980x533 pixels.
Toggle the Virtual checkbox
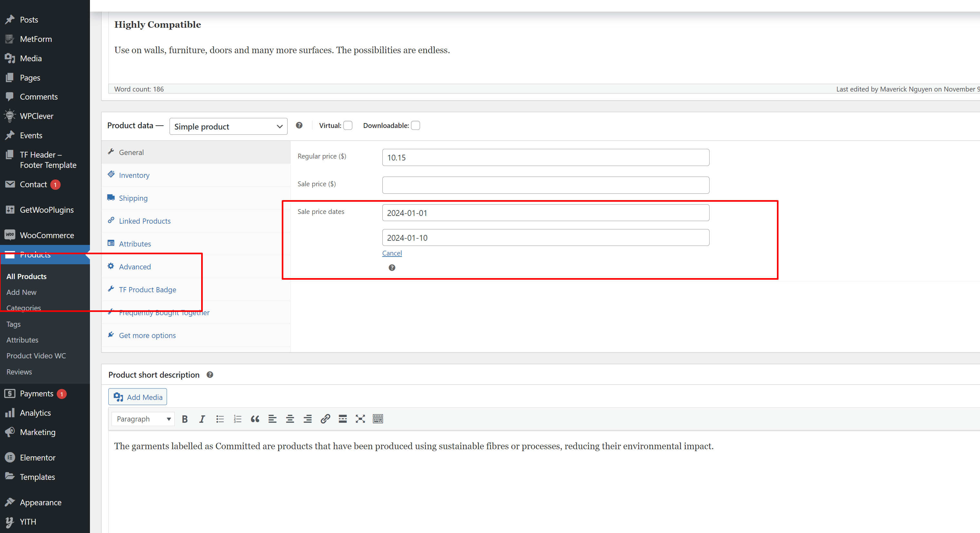coord(348,125)
